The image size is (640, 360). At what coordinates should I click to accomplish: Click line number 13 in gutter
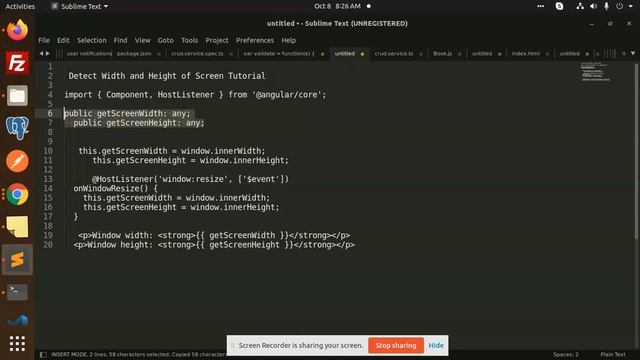[48, 179]
